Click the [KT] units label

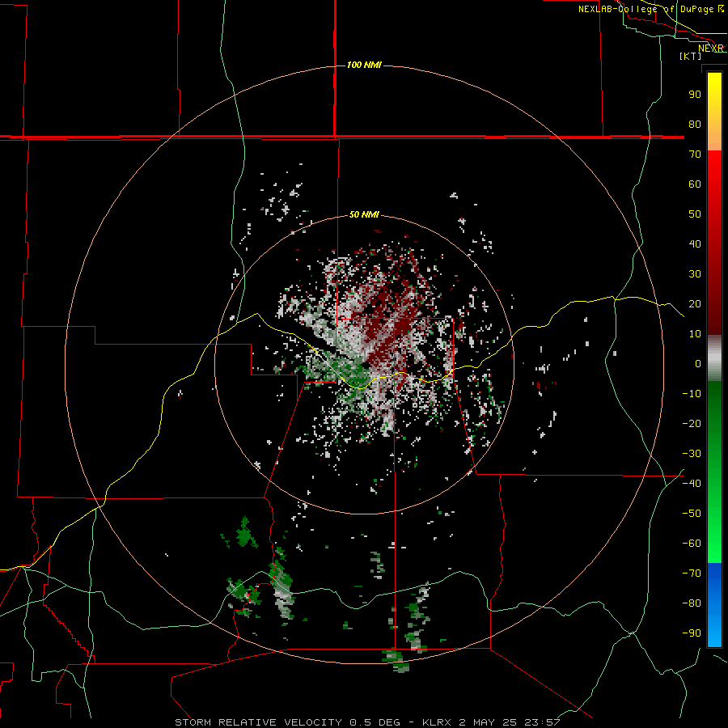(691, 56)
